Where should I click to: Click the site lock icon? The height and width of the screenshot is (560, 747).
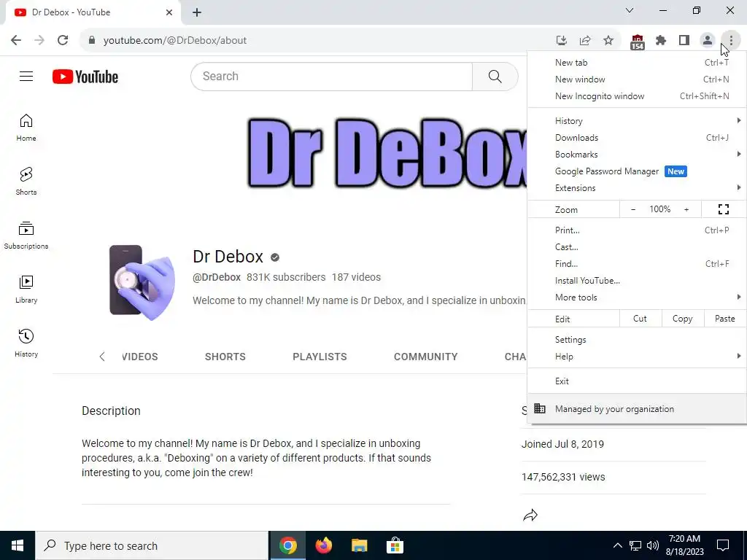[92, 40]
